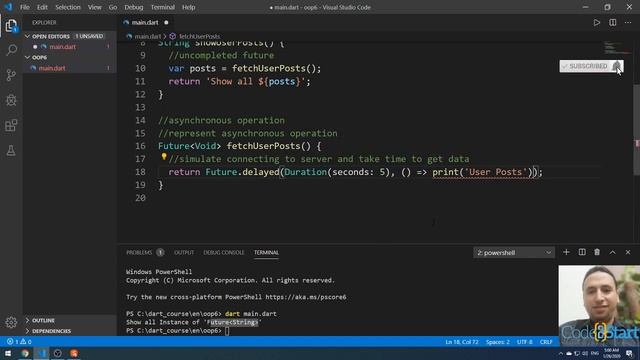640x360 pixels.
Task: Expand the Outline section
Action: pyautogui.click(x=28, y=320)
